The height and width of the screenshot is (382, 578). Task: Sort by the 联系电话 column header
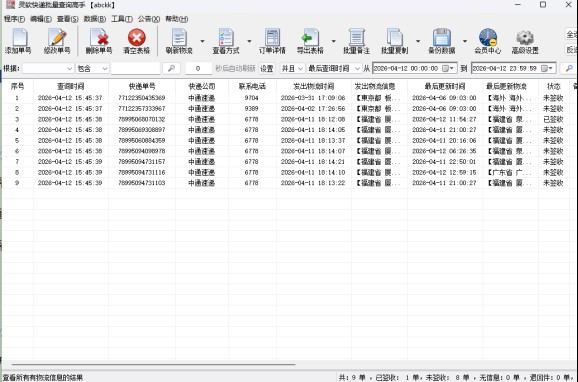click(x=252, y=86)
